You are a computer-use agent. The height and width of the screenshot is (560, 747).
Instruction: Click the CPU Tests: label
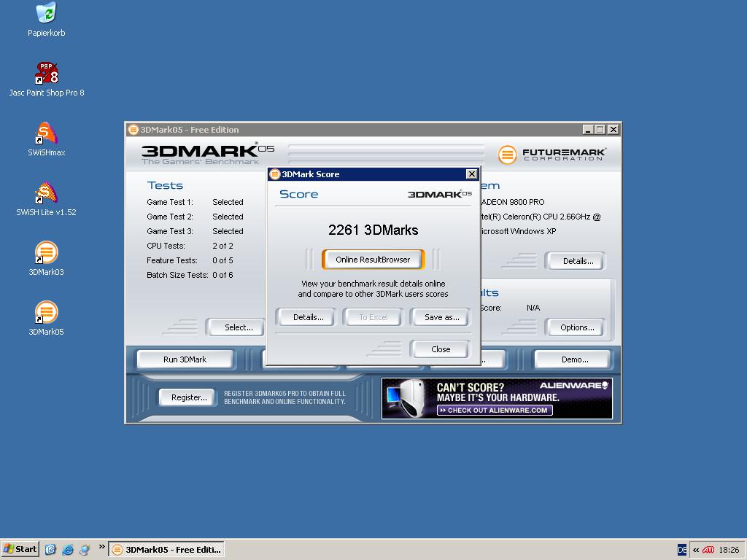166,246
